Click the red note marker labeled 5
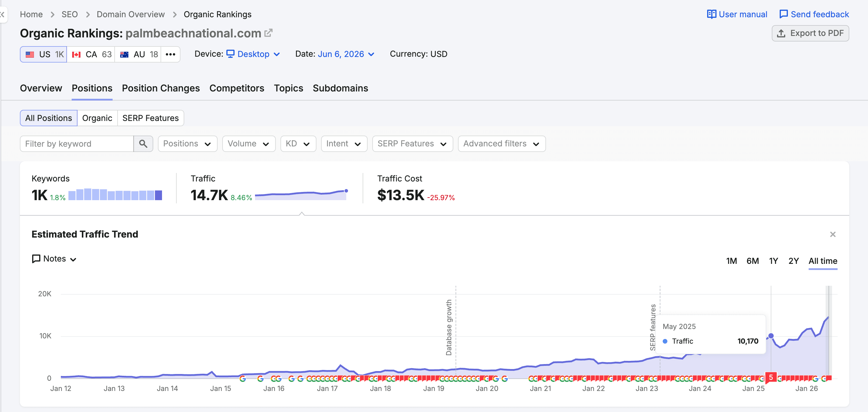This screenshot has width=868, height=412. coord(771,377)
